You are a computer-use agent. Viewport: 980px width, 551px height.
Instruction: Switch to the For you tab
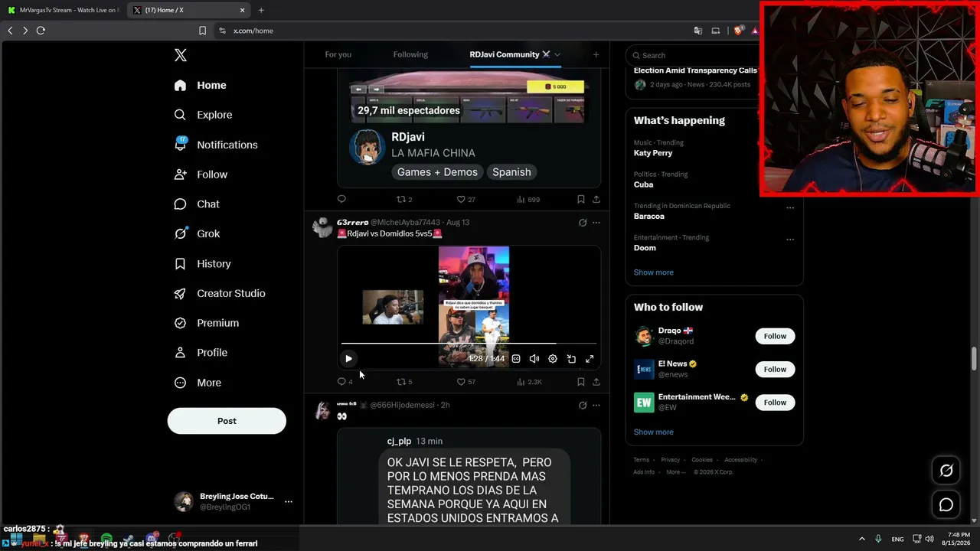[x=338, y=54]
